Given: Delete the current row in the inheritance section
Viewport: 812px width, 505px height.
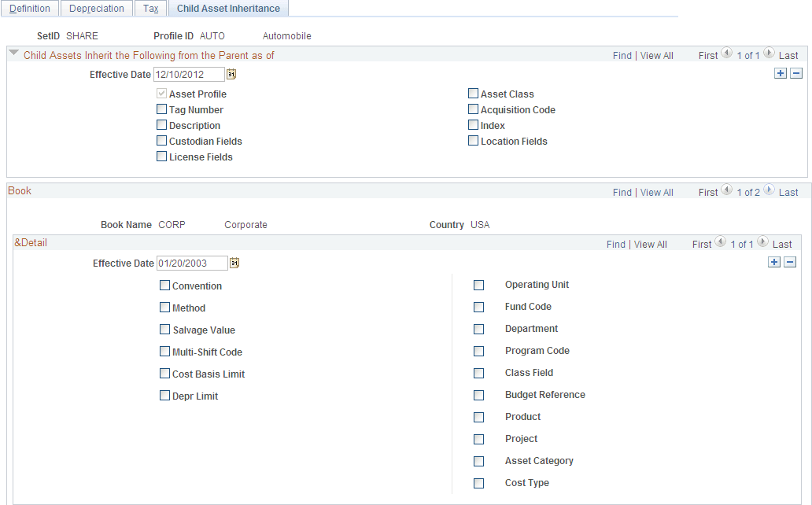Looking at the screenshot, I should point(796,72).
